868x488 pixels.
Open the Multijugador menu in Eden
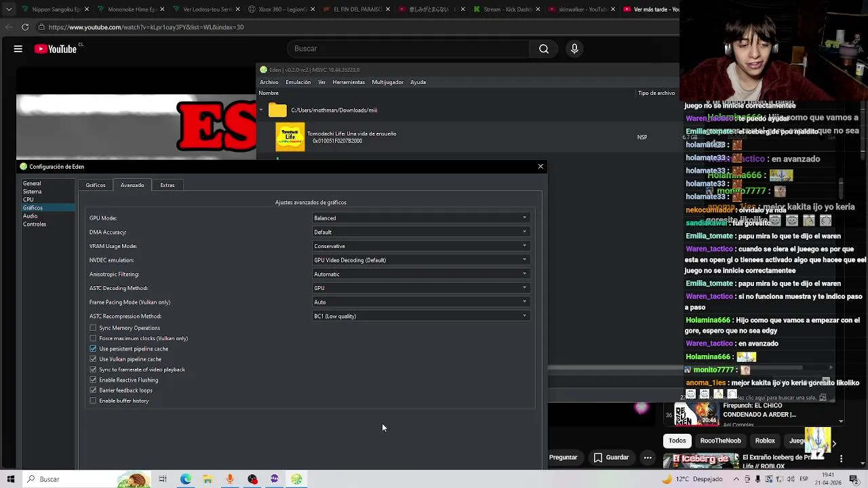[388, 82]
